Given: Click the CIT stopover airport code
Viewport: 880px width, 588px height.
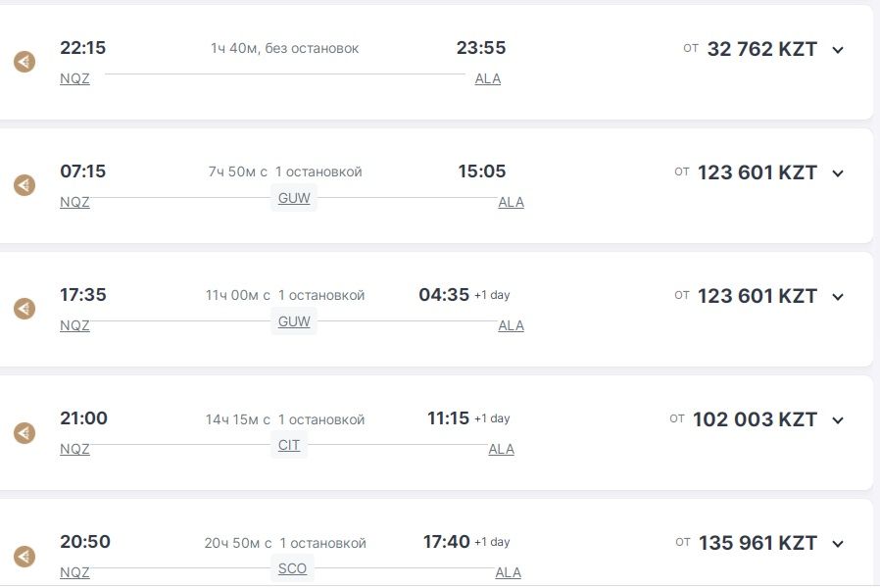Looking at the screenshot, I should 289,445.
